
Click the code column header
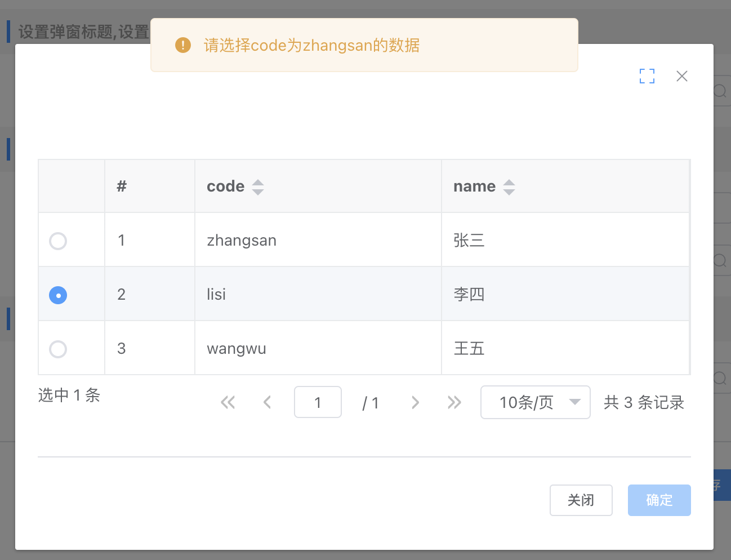click(226, 186)
